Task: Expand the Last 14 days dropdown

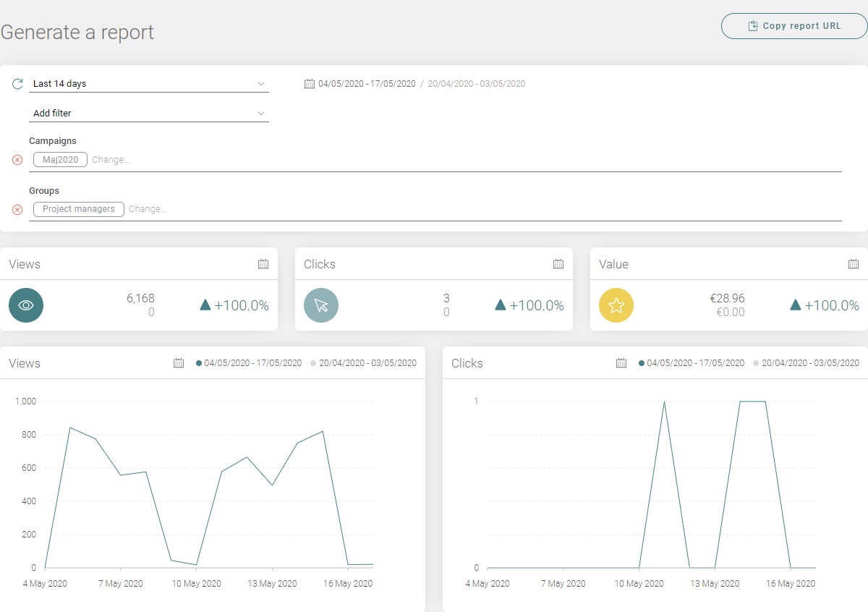Action: (149, 84)
